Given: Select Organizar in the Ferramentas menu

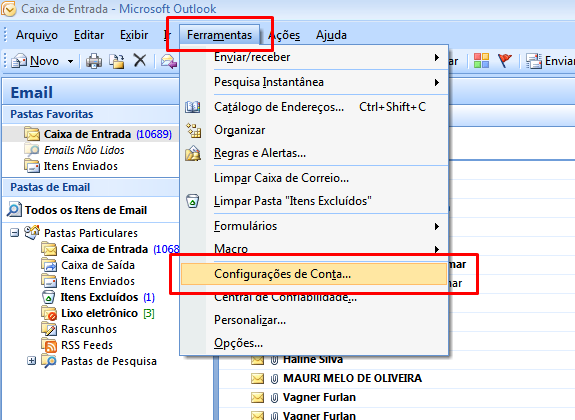Looking at the screenshot, I should point(314,130).
